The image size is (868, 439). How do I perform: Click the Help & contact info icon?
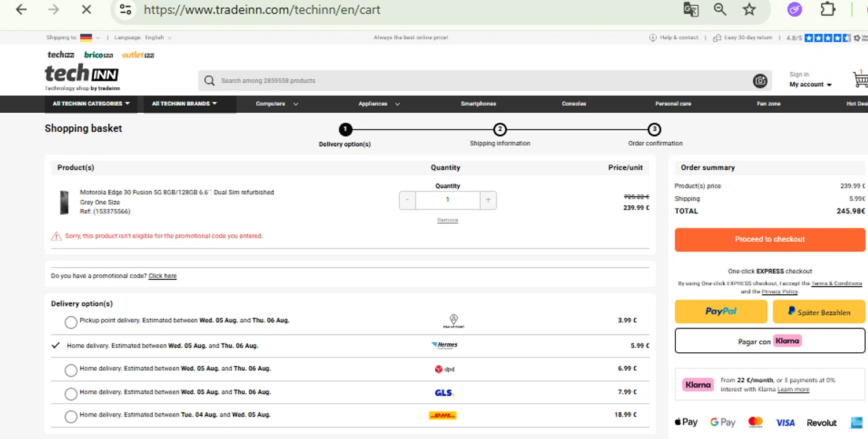(653, 38)
